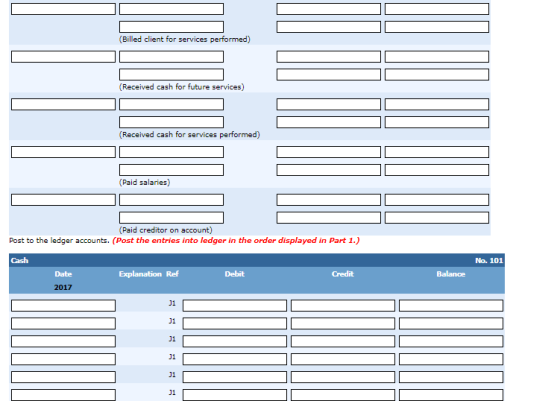Click second account field above Billed client explanation
560x401 pixels.
171,27
